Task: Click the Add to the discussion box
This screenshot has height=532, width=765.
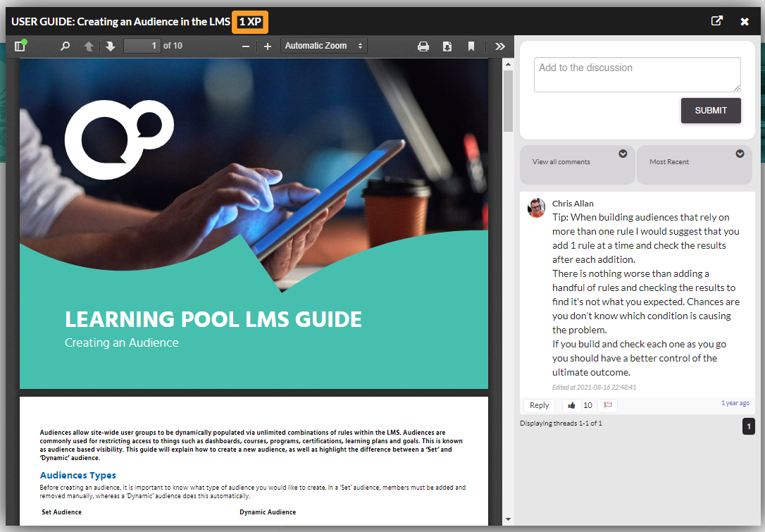Action: tap(637, 74)
